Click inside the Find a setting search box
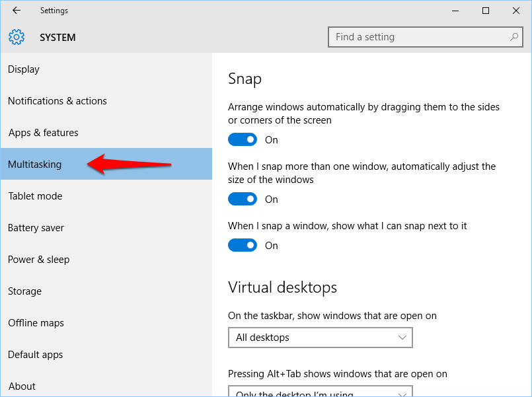 pyautogui.click(x=416, y=37)
